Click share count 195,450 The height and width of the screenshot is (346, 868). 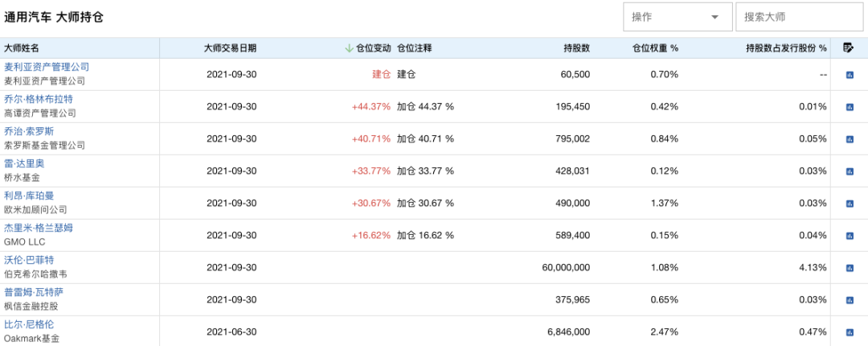pyautogui.click(x=574, y=107)
